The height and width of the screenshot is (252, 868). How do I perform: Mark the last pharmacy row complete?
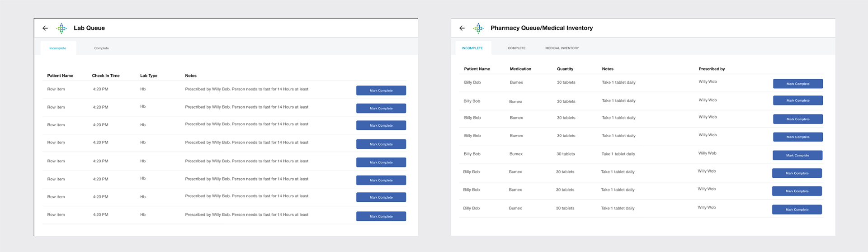coord(797,209)
